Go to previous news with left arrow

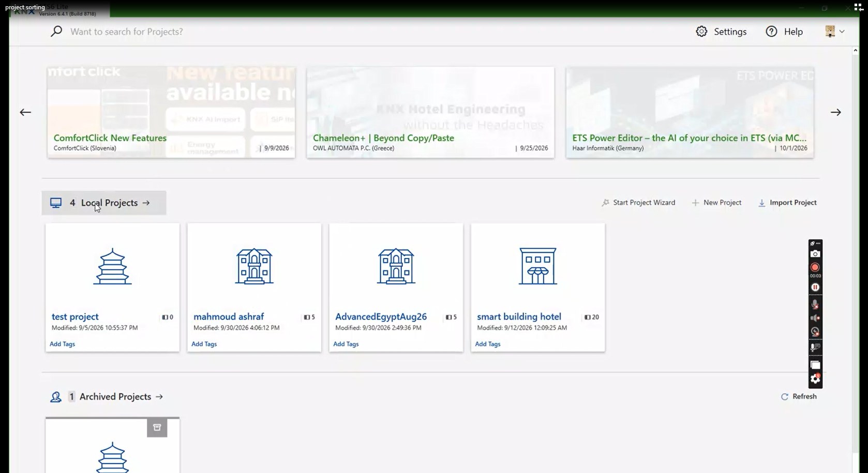[25, 112]
